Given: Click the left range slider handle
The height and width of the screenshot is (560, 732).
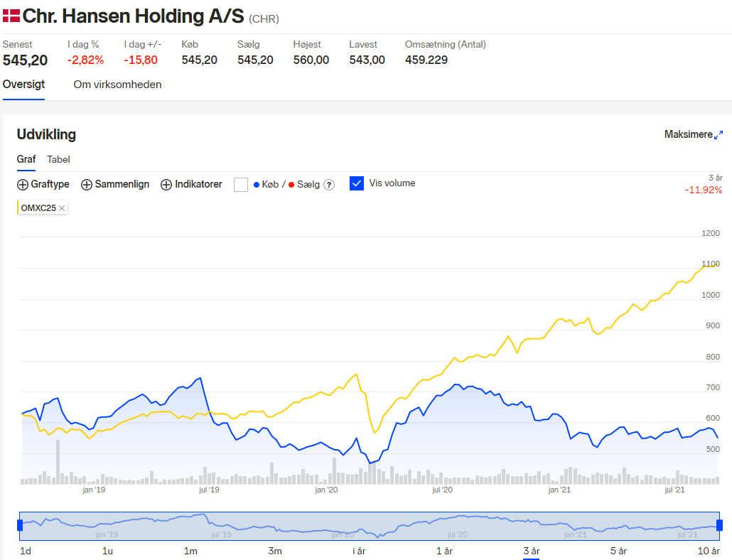Looking at the screenshot, I should tap(20, 525).
